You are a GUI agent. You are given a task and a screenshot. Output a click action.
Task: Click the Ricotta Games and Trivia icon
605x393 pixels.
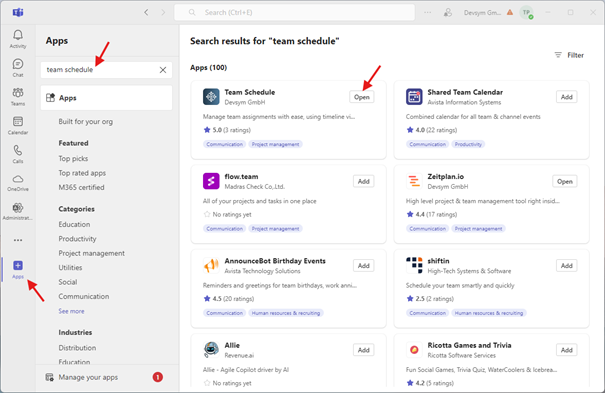click(x=414, y=349)
